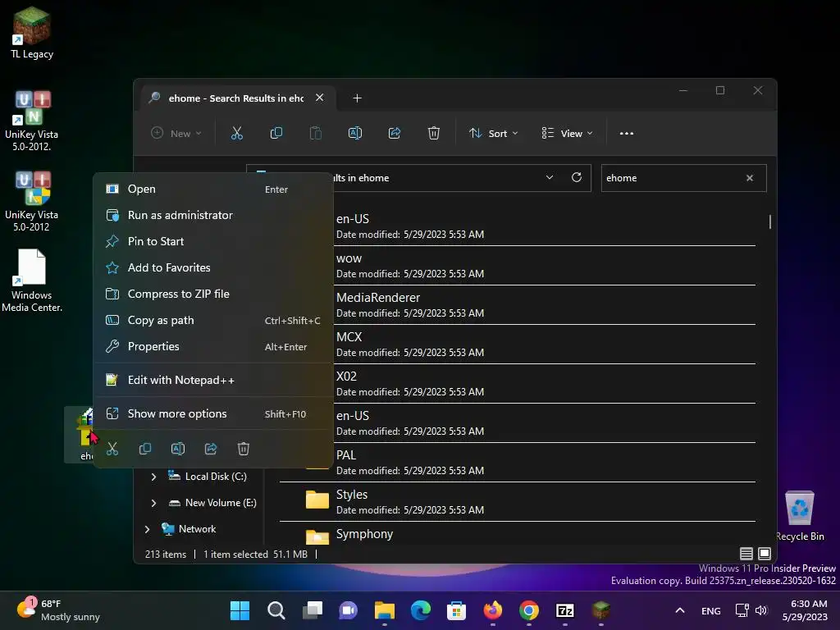Select Windows Media Center. desktop shortcut
The image size is (840, 630).
pos(32,281)
